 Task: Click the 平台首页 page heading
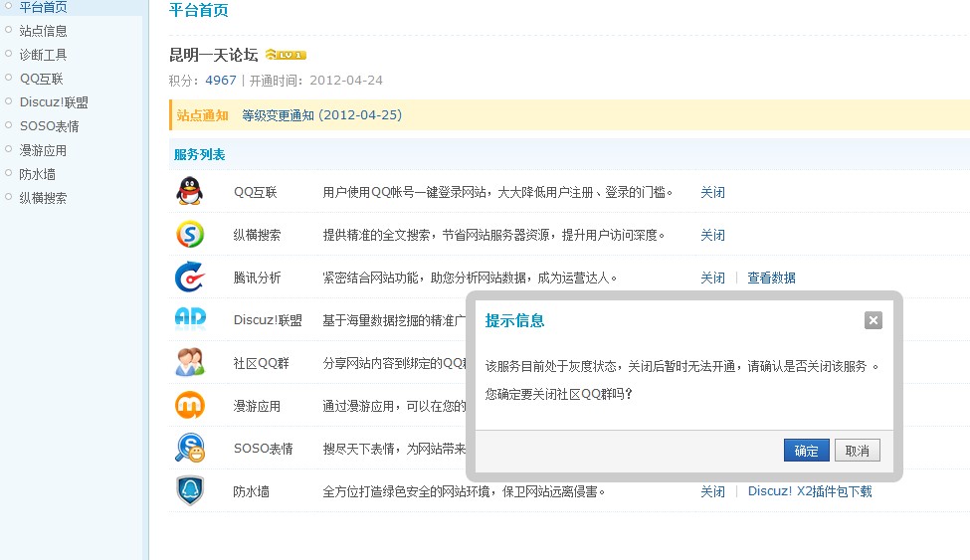point(199,10)
